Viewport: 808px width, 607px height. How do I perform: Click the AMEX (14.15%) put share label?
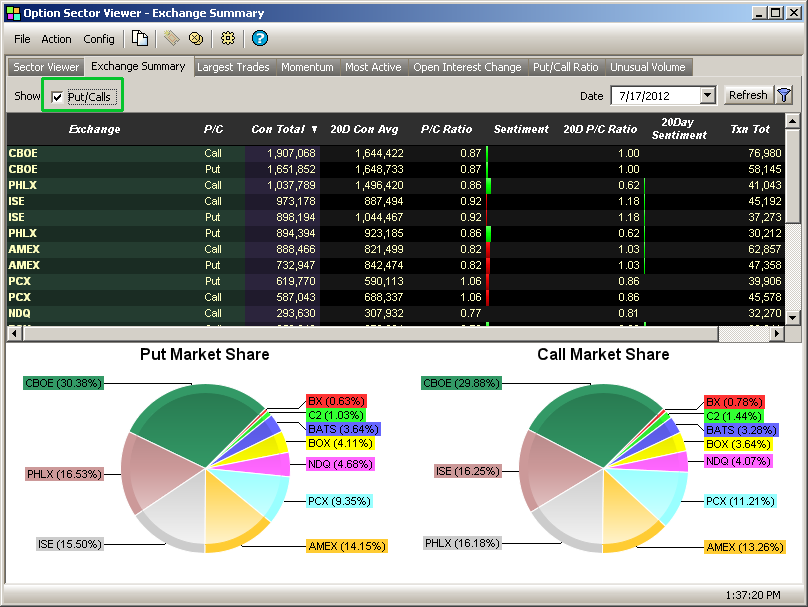pyautogui.click(x=347, y=546)
